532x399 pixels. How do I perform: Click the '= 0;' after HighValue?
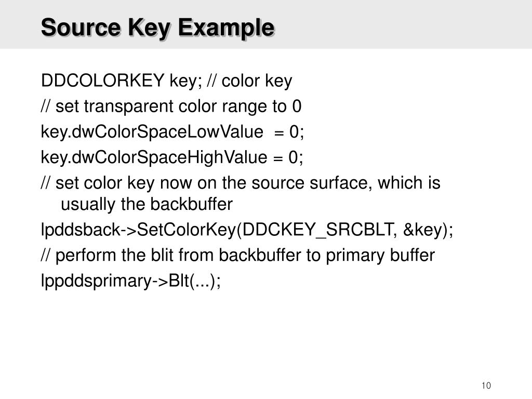288,157
